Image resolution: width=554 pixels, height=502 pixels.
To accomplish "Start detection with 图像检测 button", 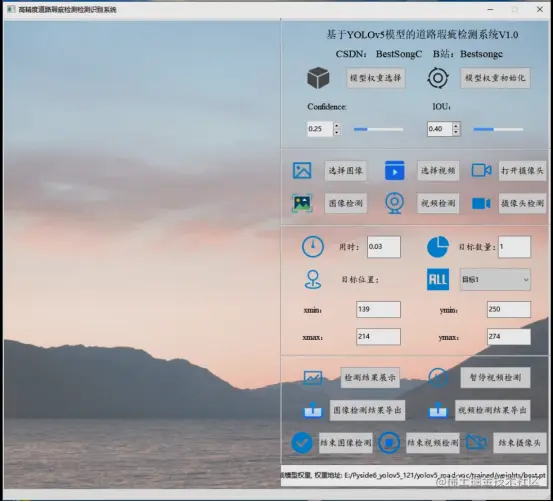I will tap(346, 203).
